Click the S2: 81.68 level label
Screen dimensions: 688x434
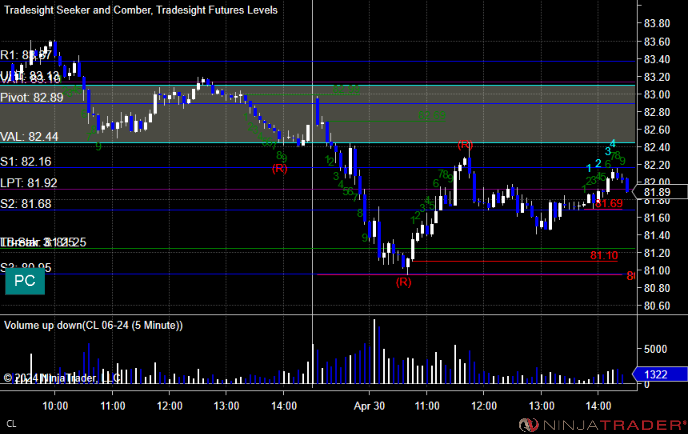coord(26,204)
